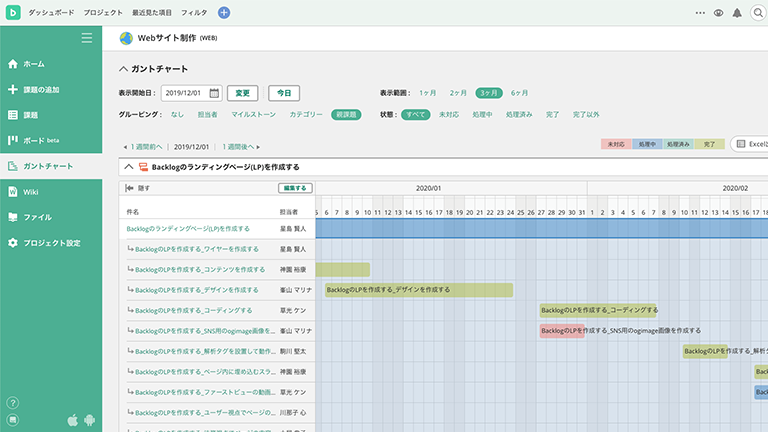This screenshot has width=768, height=432.
Task: Click the Android app icon
Action: pos(90,420)
